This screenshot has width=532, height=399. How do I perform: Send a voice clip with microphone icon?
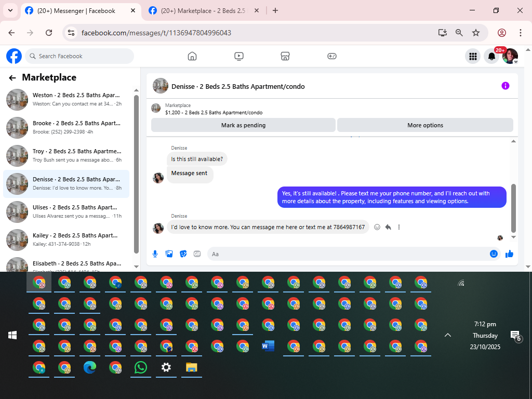click(x=155, y=254)
